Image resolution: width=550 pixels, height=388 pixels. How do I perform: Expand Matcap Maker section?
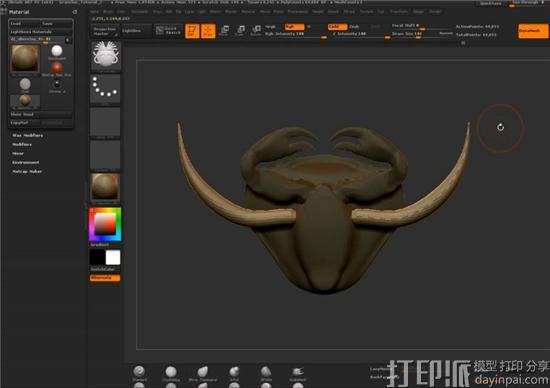click(x=27, y=172)
